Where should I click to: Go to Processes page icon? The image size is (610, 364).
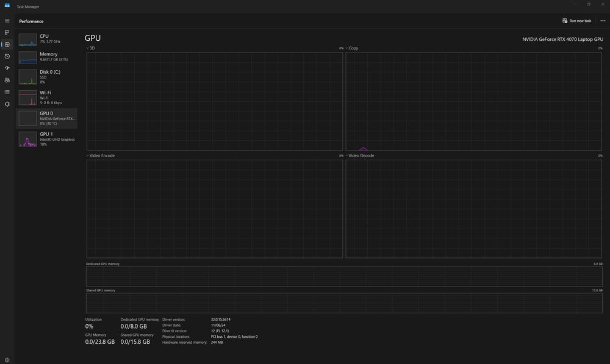click(x=7, y=32)
